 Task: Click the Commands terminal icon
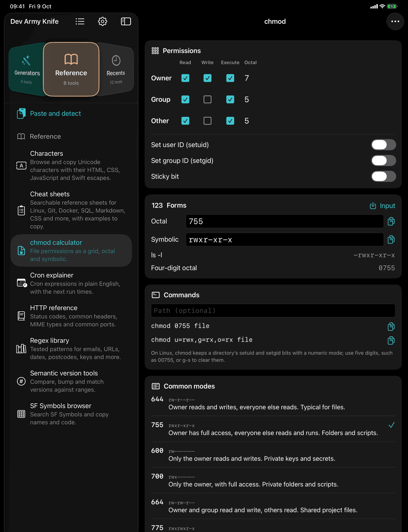[x=155, y=295]
